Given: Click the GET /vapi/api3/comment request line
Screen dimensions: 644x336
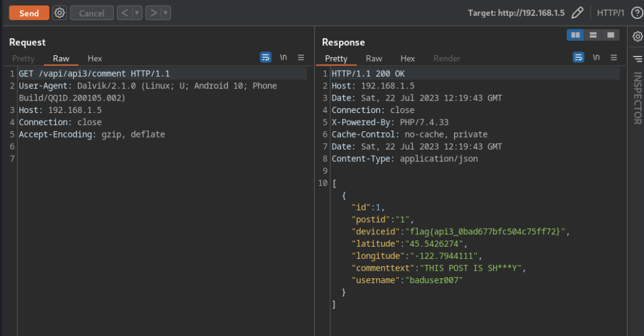Looking at the screenshot, I should [x=94, y=74].
